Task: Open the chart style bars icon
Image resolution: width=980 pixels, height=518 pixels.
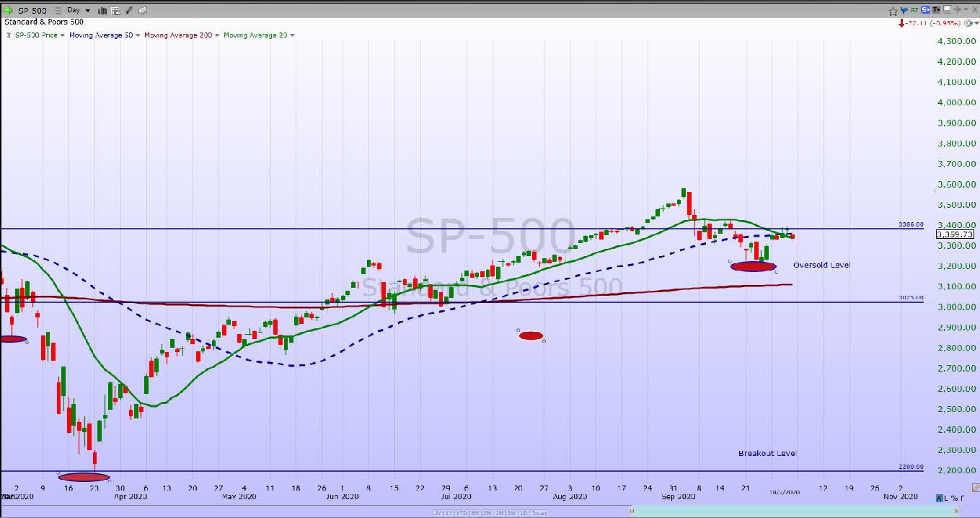Action: coord(102,11)
